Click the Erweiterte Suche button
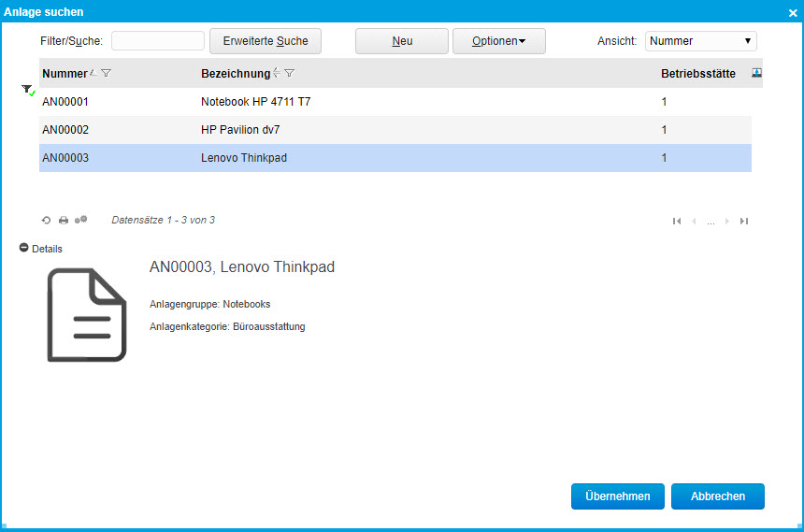The image size is (804, 532). pyautogui.click(x=265, y=41)
